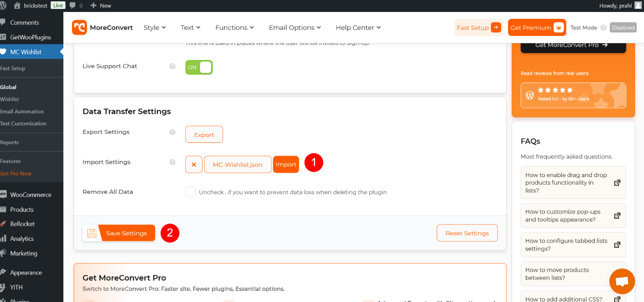Click the Export button
Viewport: 644px width, 302px height.
204,134
